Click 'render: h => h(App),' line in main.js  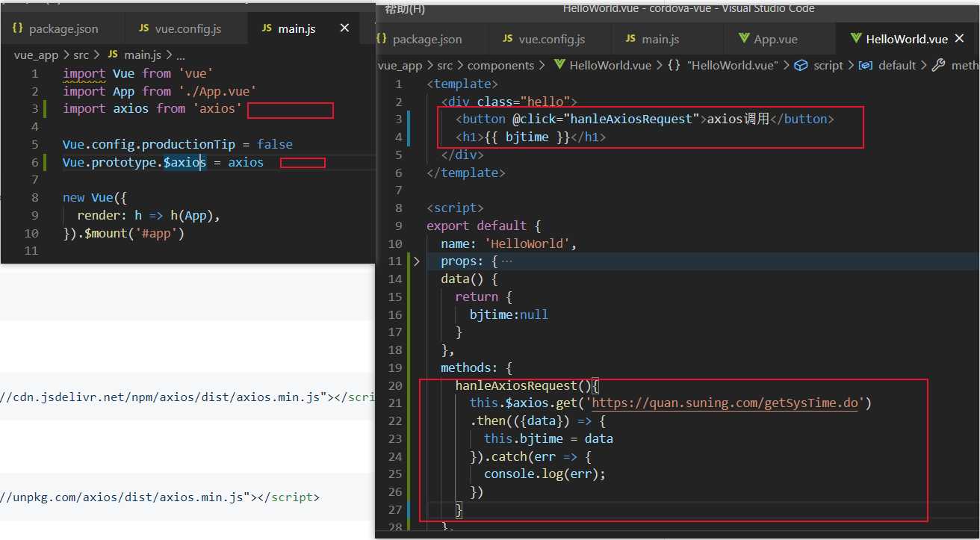pos(149,215)
